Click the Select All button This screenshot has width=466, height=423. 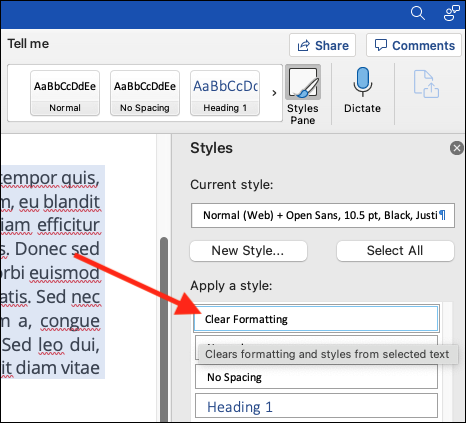tap(395, 251)
